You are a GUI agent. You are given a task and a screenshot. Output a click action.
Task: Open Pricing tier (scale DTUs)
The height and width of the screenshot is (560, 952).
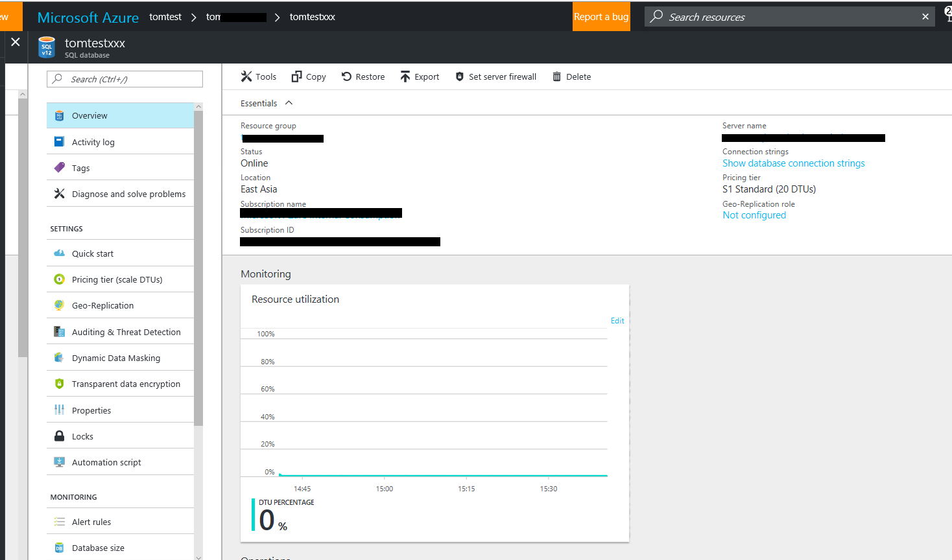[x=120, y=279]
